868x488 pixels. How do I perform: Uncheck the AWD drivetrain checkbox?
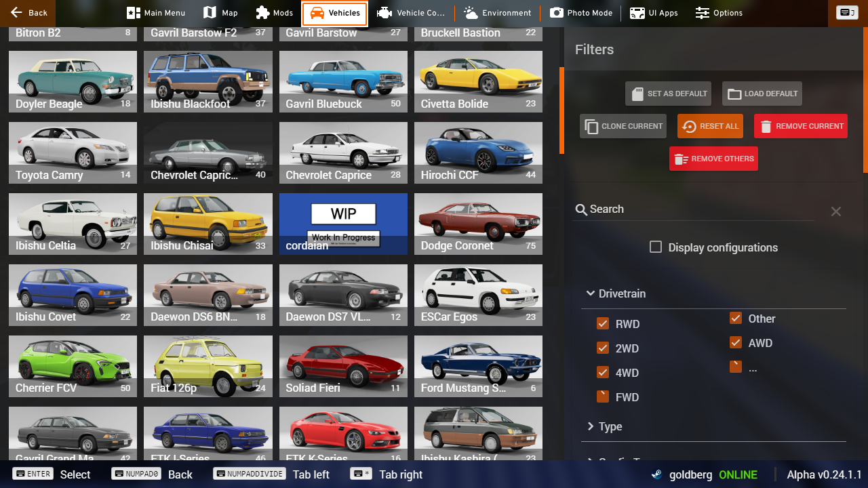(736, 343)
